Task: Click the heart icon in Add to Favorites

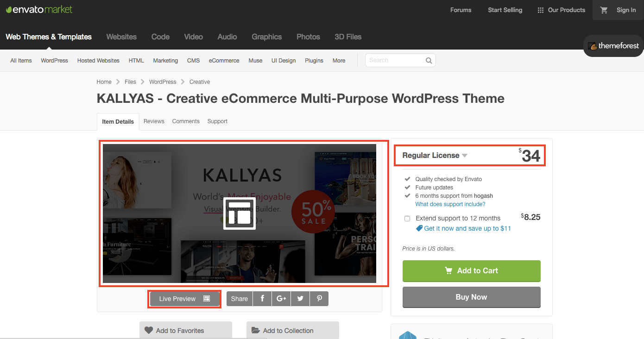Action: (148, 330)
